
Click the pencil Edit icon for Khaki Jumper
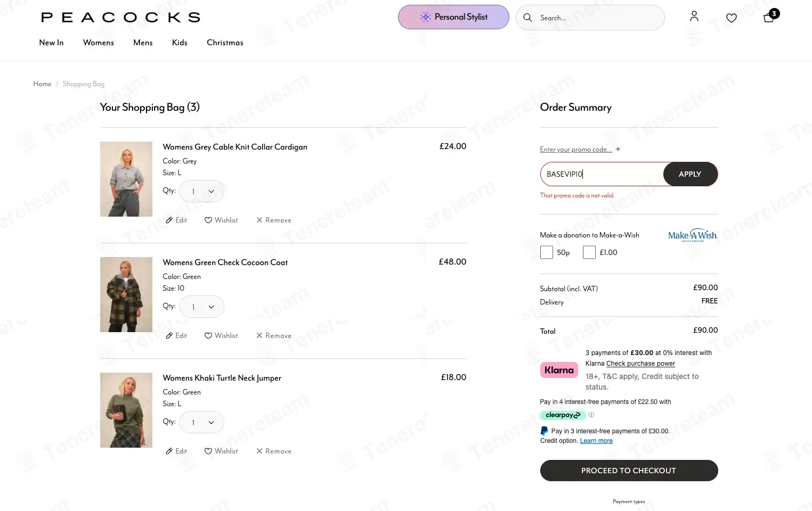pyautogui.click(x=169, y=451)
